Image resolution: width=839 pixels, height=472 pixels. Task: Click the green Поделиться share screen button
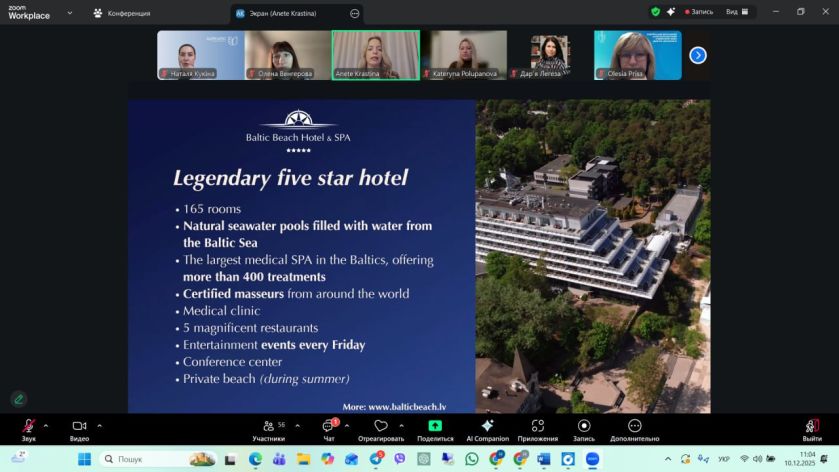(435, 430)
